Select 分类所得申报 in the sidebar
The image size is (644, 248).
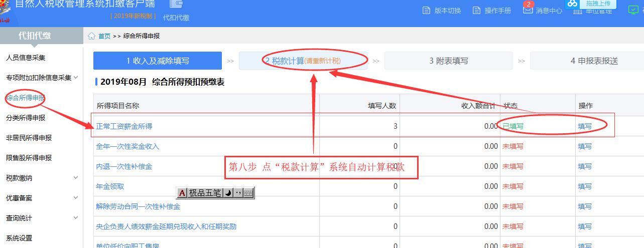tap(26, 118)
